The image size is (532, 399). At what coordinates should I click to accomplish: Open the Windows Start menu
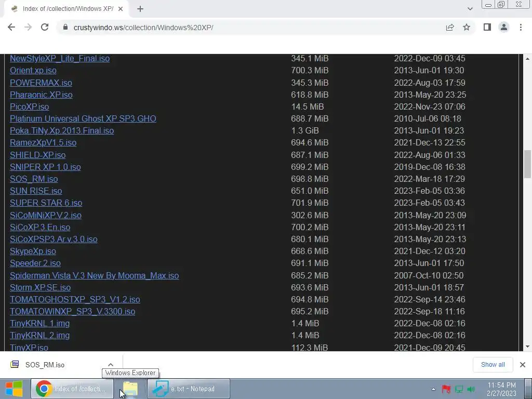14,389
